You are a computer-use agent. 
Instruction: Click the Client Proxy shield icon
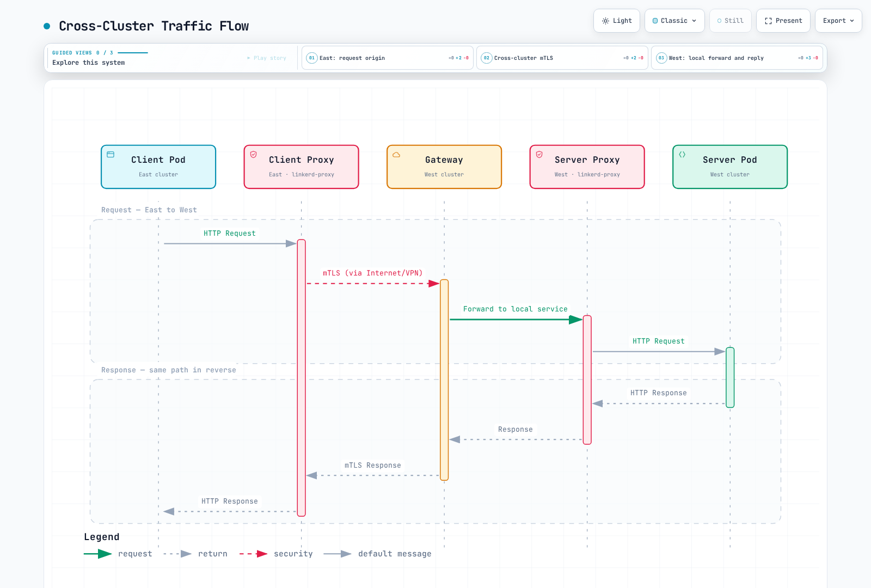click(254, 155)
